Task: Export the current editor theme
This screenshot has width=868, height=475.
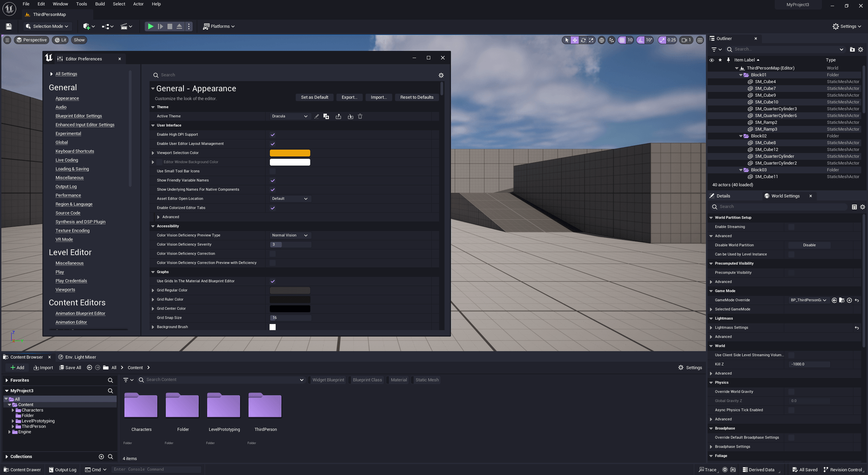Action: coord(339,116)
